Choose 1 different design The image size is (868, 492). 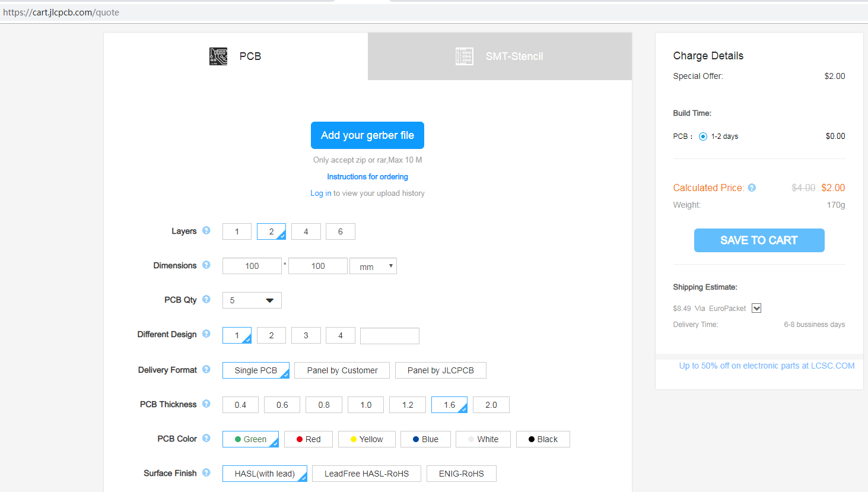point(237,335)
